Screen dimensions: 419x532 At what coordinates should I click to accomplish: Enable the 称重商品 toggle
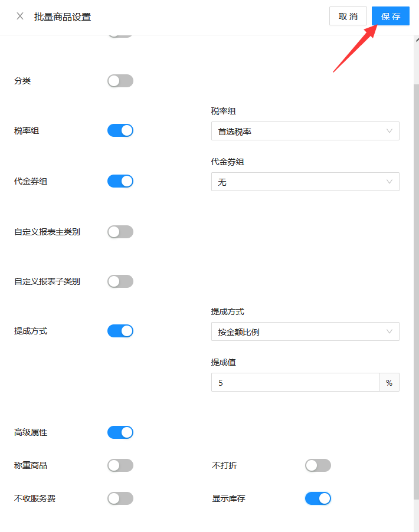pos(120,465)
